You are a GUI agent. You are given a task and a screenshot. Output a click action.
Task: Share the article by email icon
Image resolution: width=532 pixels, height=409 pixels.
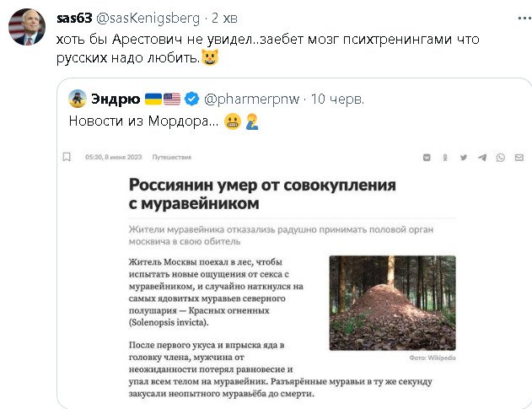coord(519,157)
